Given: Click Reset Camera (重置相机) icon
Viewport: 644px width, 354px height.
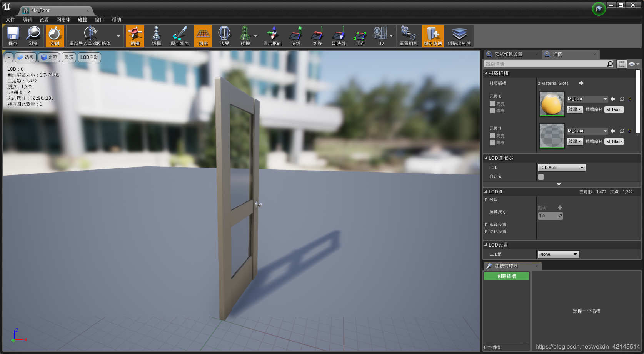Looking at the screenshot, I should tap(409, 36).
